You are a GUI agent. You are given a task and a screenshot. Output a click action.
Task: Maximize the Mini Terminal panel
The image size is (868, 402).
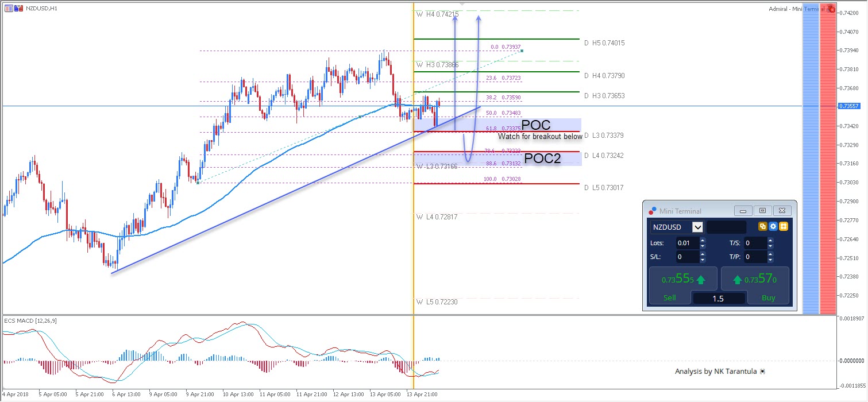(x=762, y=211)
